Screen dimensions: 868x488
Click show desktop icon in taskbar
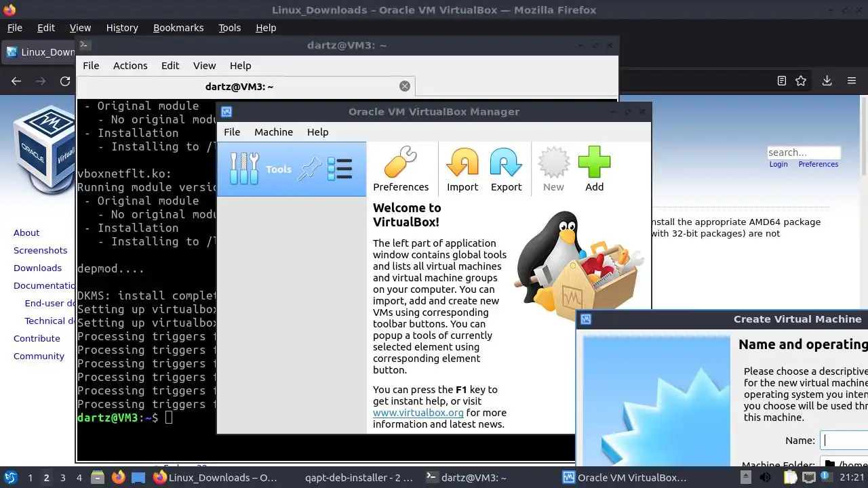pyautogui.click(x=138, y=477)
